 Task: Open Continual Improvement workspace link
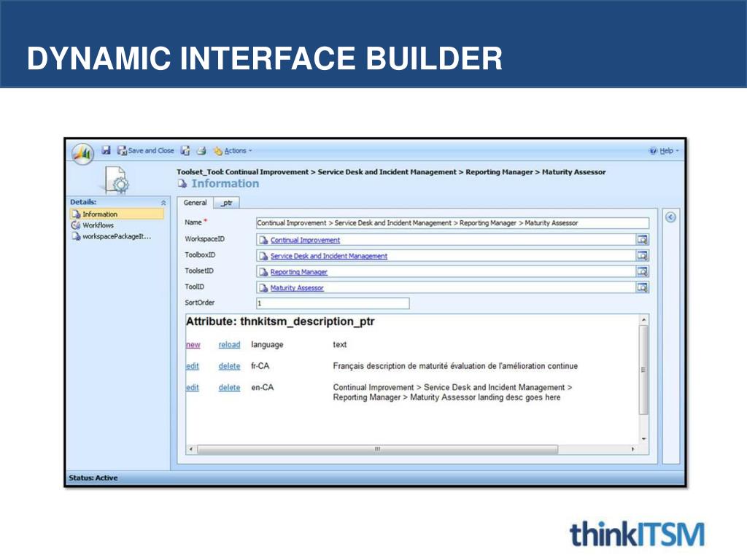click(x=305, y=240)
